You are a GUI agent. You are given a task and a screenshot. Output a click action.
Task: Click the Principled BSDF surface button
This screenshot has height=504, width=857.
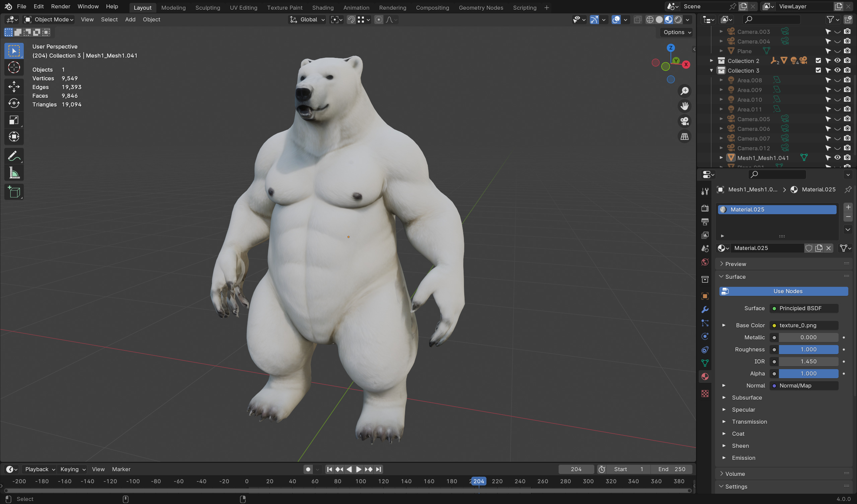tap(804, 309)
